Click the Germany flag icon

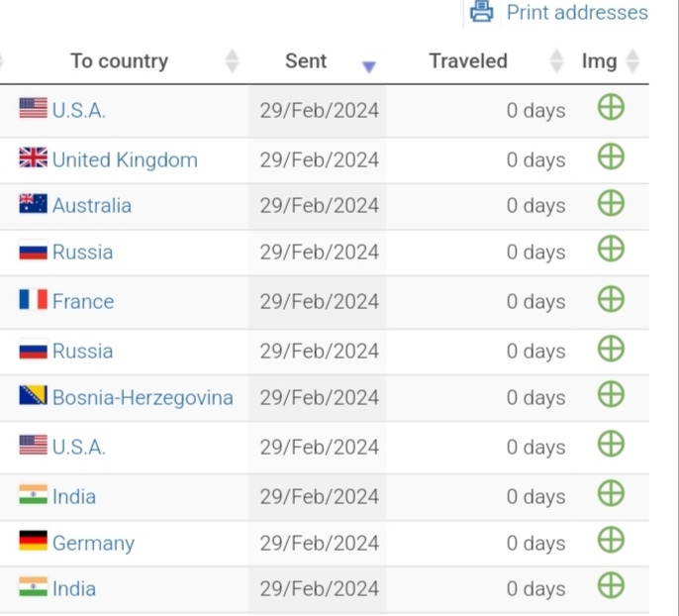pyautogui.click(x=34, y=541)
